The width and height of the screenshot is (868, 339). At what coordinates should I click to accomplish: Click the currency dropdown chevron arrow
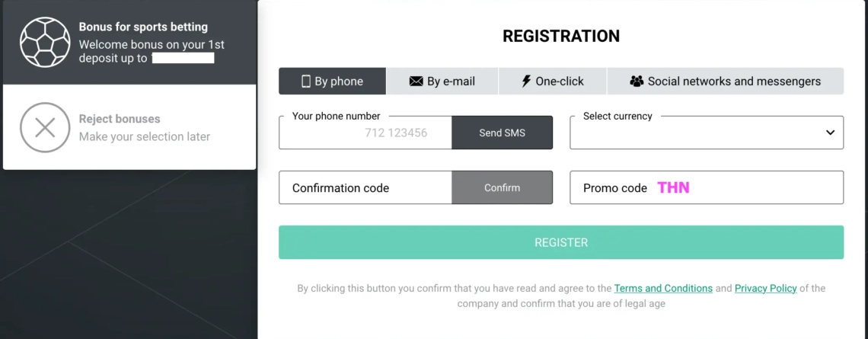[x=830, y=133]
